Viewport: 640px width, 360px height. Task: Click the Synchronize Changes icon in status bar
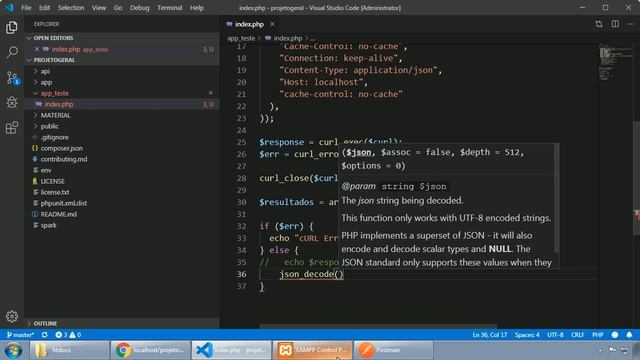click(x=44, y=335)
